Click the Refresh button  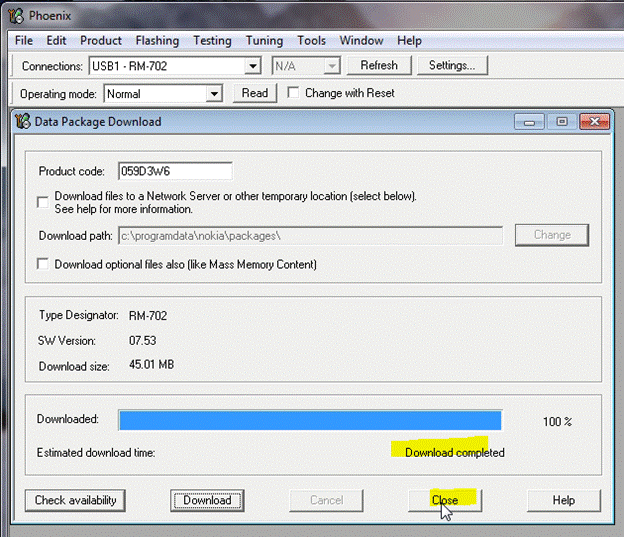click(x=379, y=65)
